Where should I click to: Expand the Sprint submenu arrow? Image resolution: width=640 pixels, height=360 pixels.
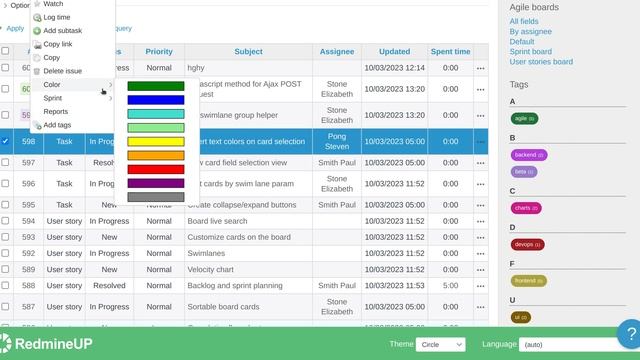pyautogui.click(x=110, y=98)
